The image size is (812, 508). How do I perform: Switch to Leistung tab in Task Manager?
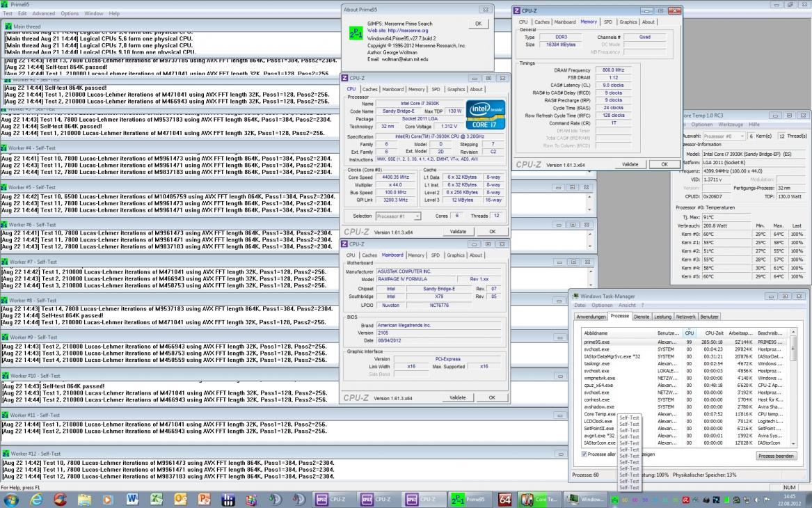click(x=662, y=317)
